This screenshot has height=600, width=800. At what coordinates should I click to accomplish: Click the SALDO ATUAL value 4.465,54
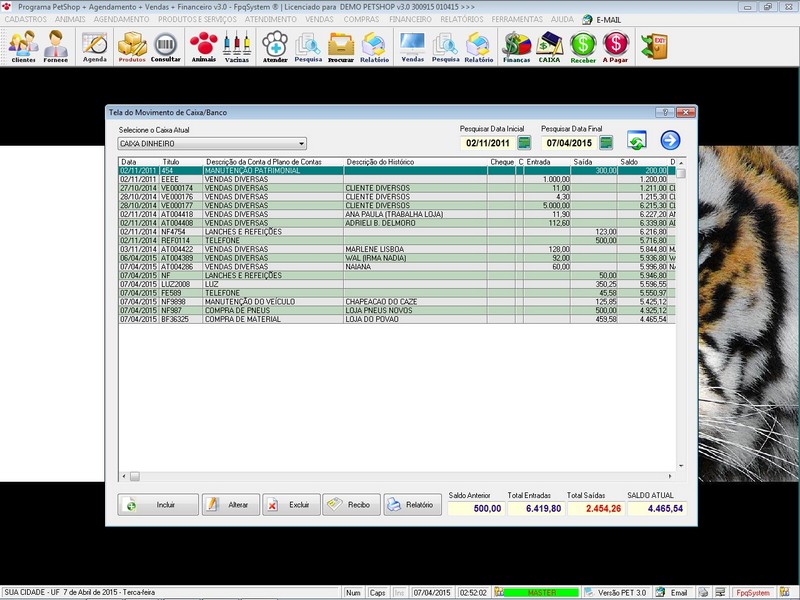(657, 508)
